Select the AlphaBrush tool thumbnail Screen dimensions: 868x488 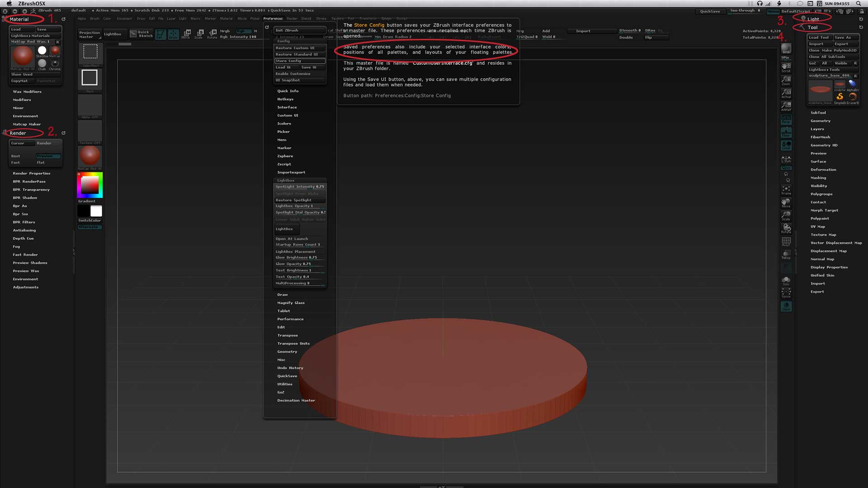pos(852,84)
